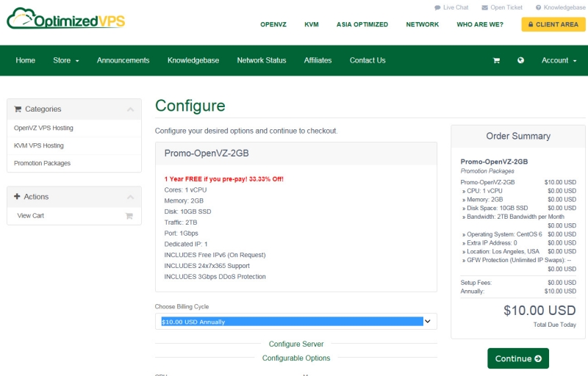Viewport: 588px width, 376px height.
Task: Click the '$10.00 USD' total due amount
Action: (539, 311)
